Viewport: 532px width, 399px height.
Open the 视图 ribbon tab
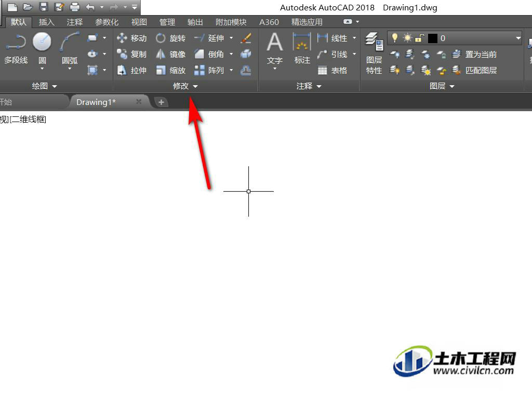tap(139, 22)
